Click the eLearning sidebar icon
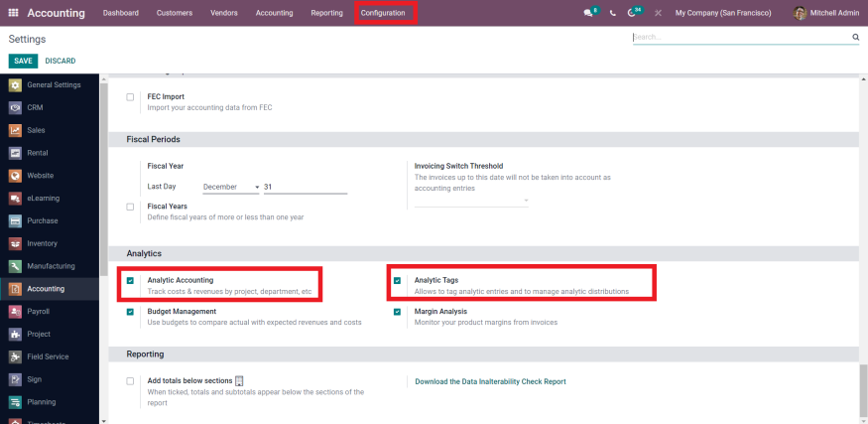This screenshot has height=424, width=868. tap(16, 199)
